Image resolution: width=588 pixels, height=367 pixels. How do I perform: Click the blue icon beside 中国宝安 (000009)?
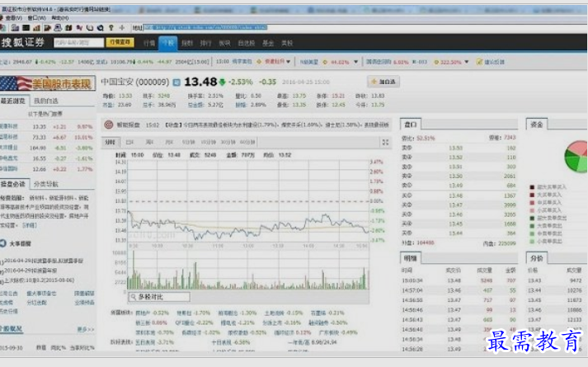176,82
